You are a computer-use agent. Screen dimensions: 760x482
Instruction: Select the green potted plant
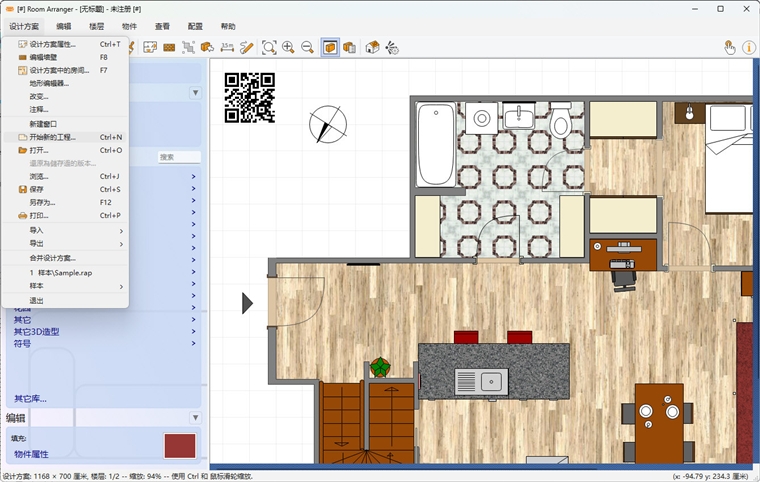tap(380, 367)
